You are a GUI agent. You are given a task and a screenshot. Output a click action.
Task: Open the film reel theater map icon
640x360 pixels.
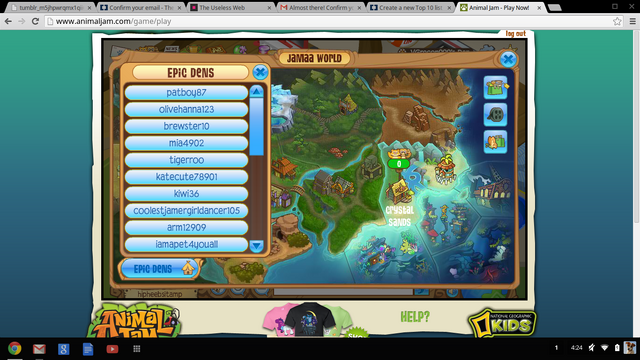(496, 115)
